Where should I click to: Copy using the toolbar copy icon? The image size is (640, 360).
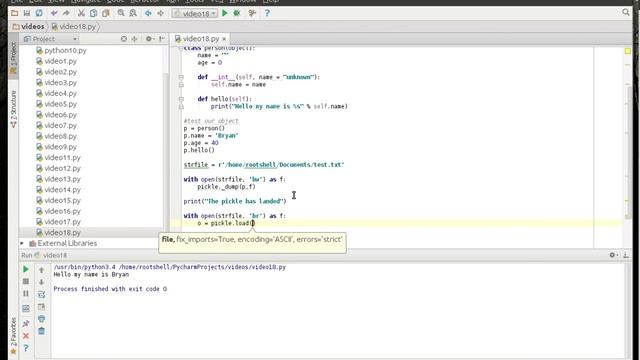(x=93, y=13)
